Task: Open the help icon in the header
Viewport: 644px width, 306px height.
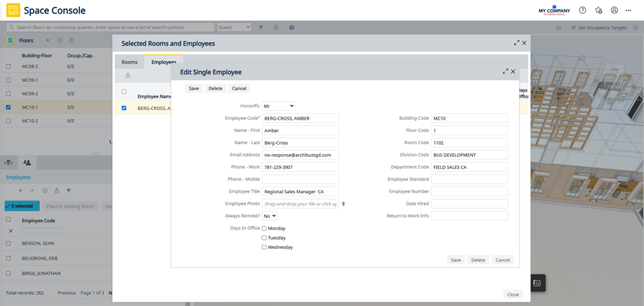Action: point(583,10)
